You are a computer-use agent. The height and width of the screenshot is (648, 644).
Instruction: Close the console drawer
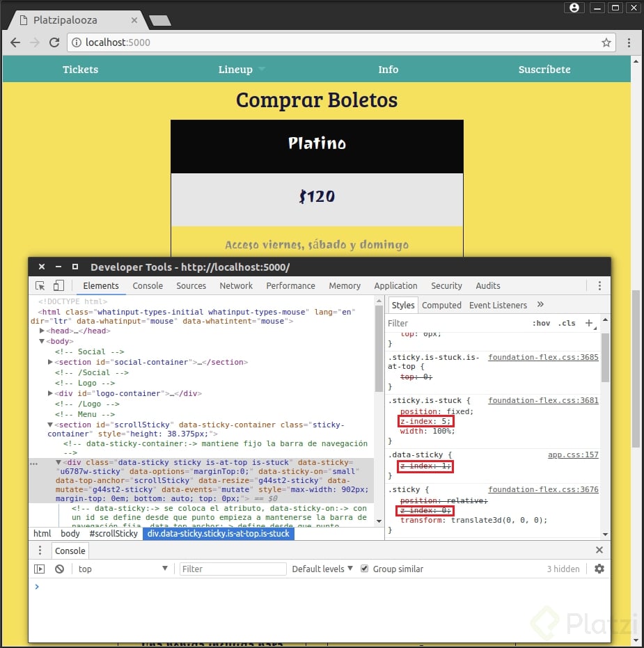(x=599, y=550)
